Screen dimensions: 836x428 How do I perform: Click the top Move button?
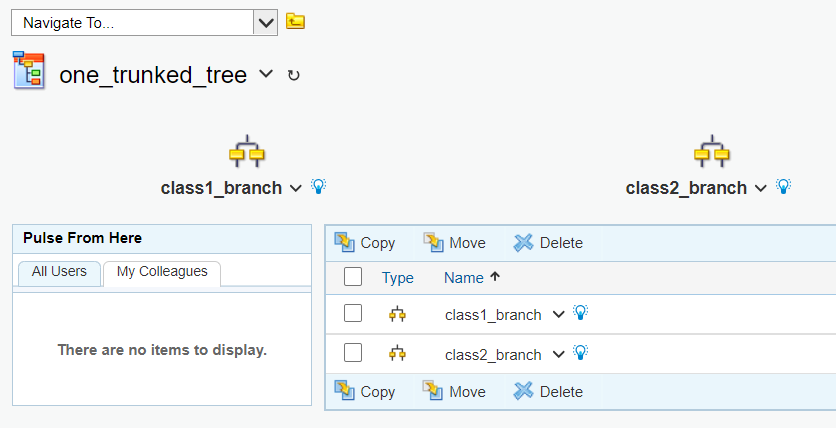(x=454, y=243)
